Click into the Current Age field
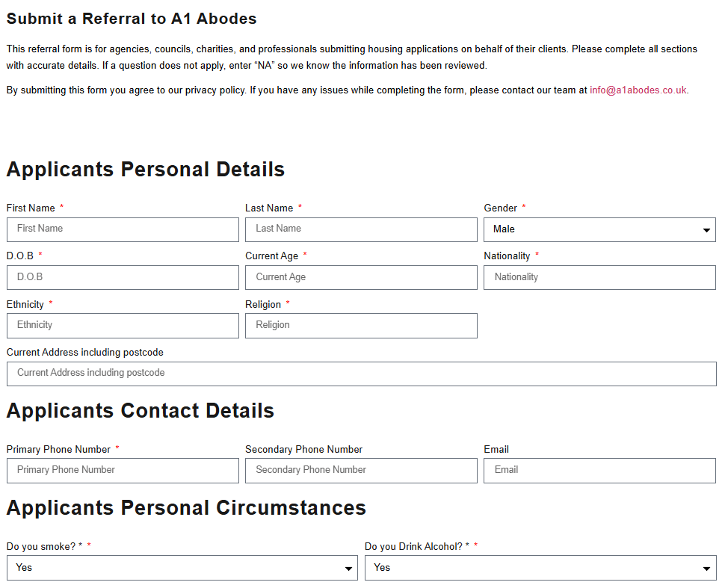The image size is (725, 588). (x=361, y=277)
